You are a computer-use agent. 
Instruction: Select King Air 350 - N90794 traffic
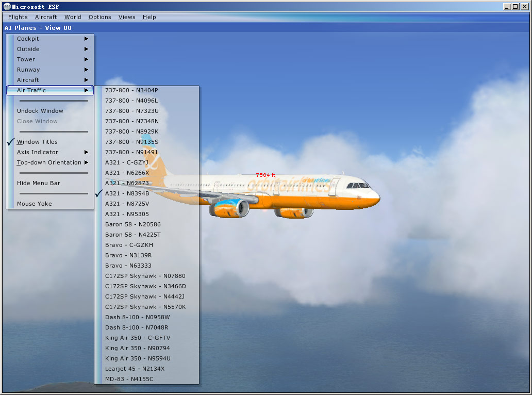click(x=146, y=348)
